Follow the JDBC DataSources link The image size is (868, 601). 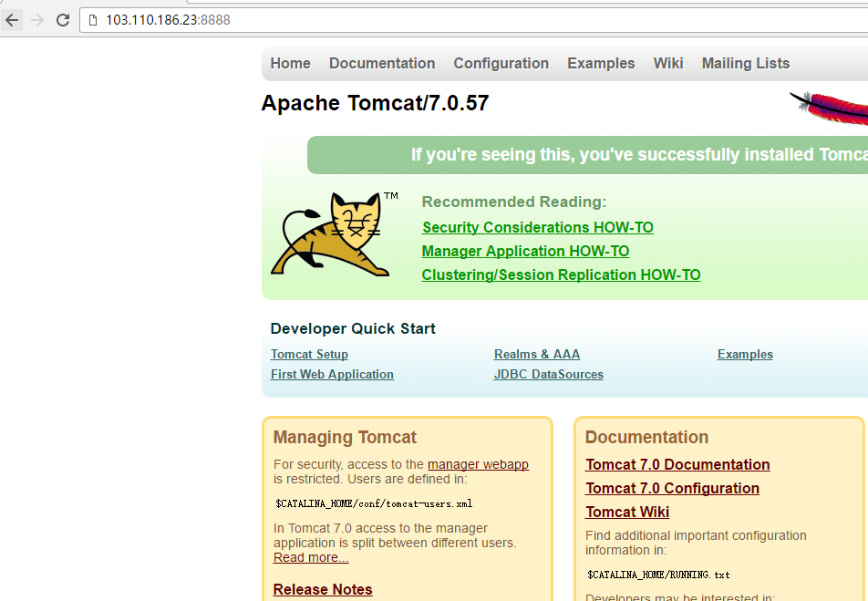coord(549,375)
